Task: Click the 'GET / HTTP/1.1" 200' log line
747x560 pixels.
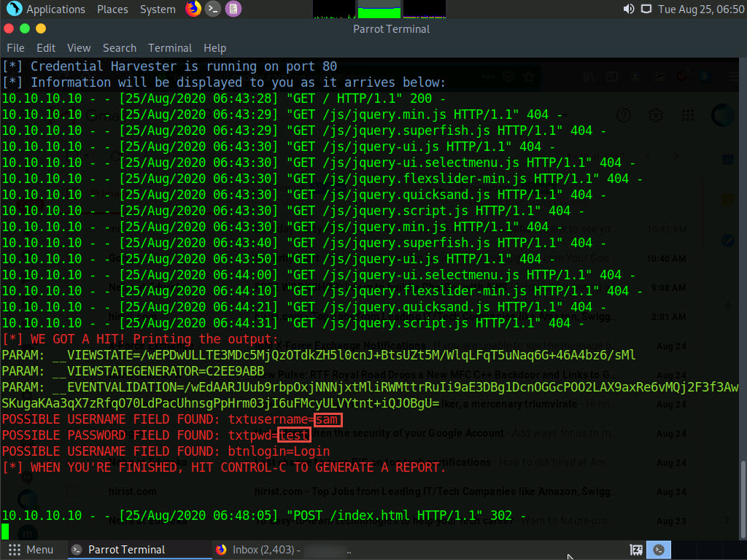Action: (x=223, y=98)
